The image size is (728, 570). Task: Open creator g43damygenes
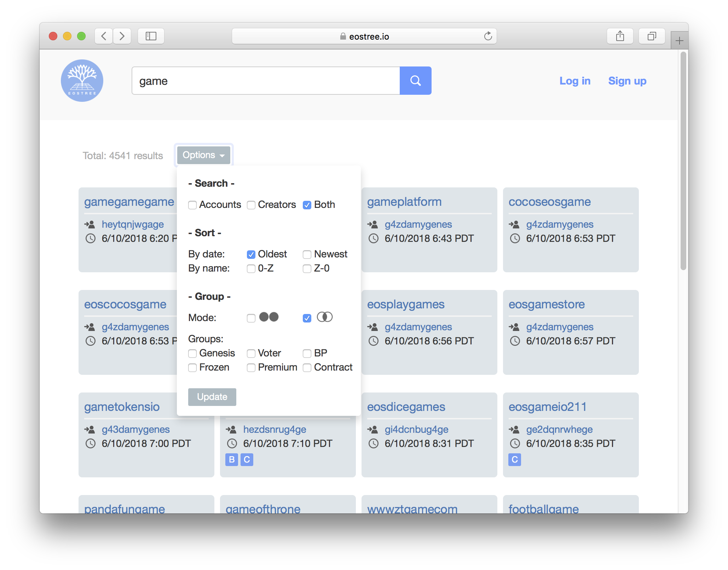pyautogui.click(x=135, y=430)
